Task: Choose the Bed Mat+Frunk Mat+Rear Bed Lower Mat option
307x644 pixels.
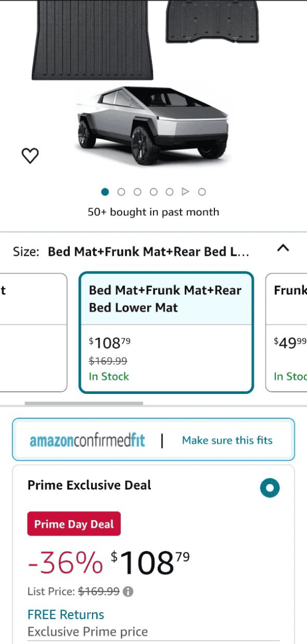Action: tap(166, 333)
